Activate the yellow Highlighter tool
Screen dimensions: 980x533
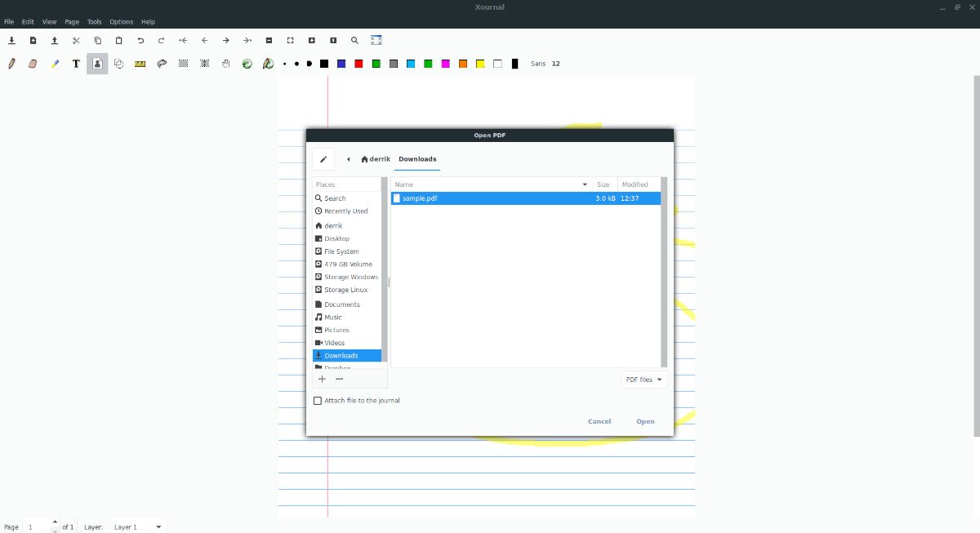point(55,64)
